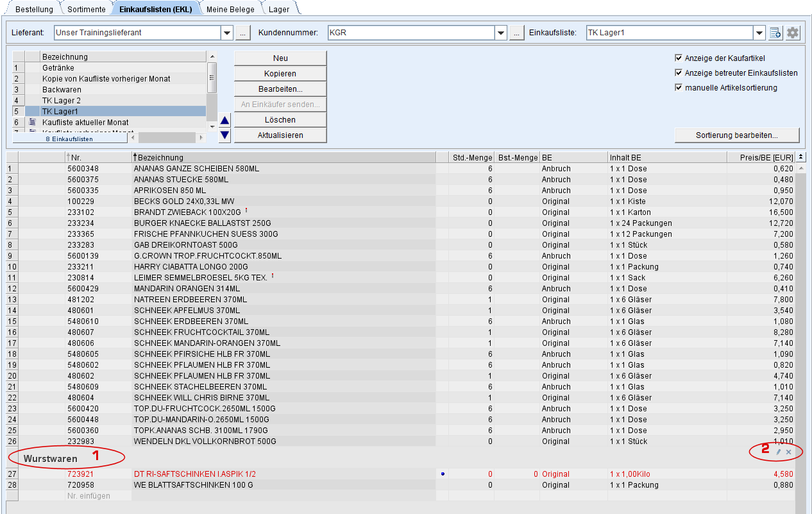Open Lieferant browse button with three dots
Screen dimensions: 812x514
pyautogui.click(x=242, y=33)
